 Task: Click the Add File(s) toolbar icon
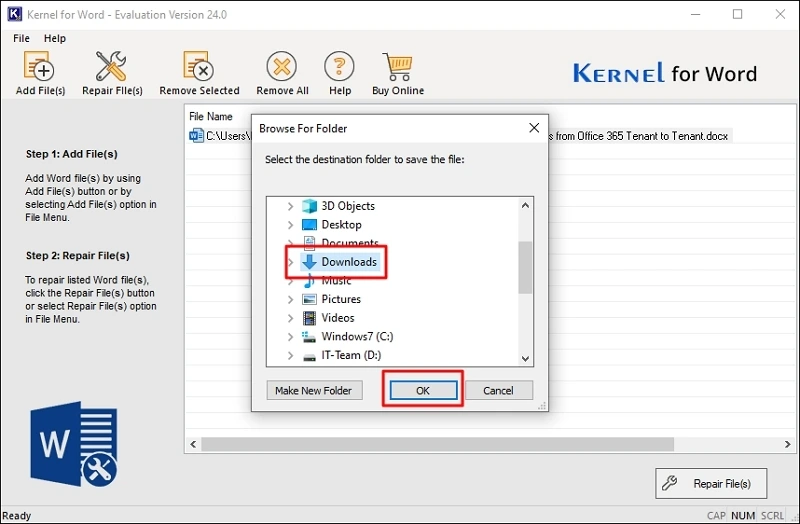pyautogui.click(x=39, y=66)
